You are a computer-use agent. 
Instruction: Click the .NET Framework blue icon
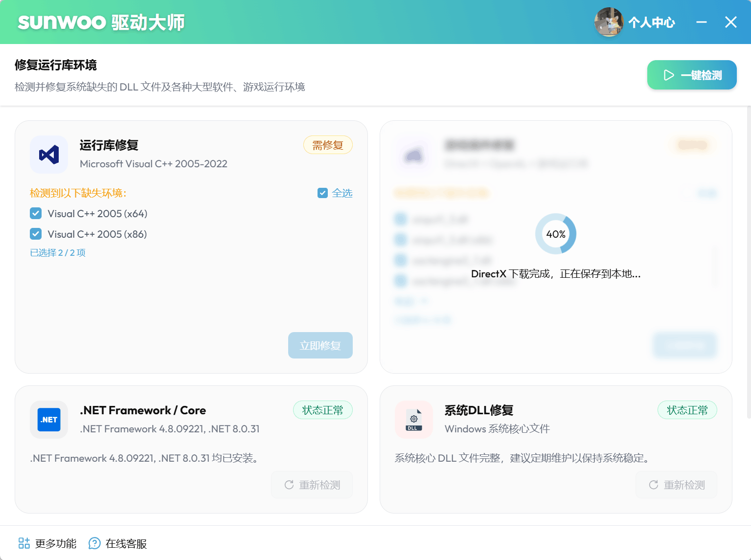[x=49, y=420]
